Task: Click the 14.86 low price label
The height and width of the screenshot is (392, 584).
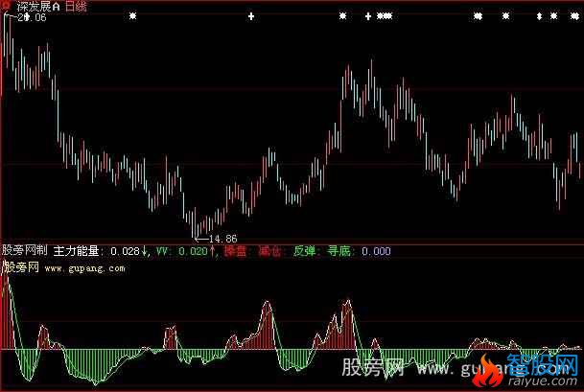Action: pyautogui.click(x=222, y=239)
